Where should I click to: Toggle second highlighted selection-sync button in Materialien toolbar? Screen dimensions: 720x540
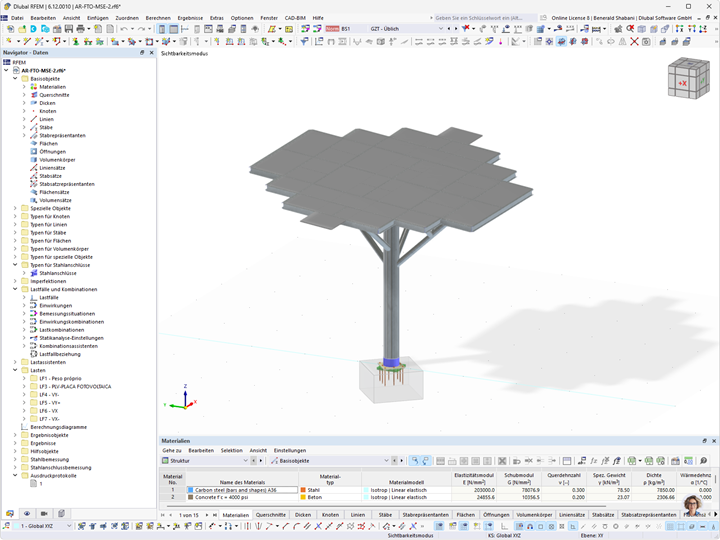pos(426,461)
